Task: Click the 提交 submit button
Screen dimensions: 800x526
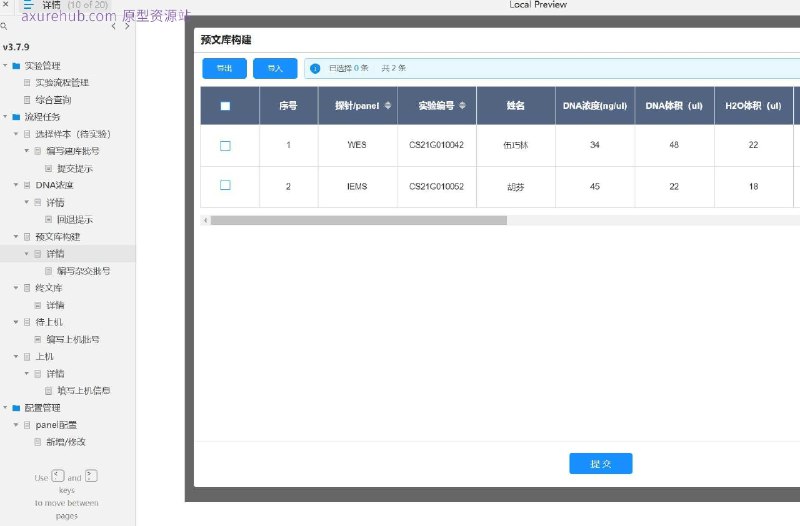Action: (601, 463)
